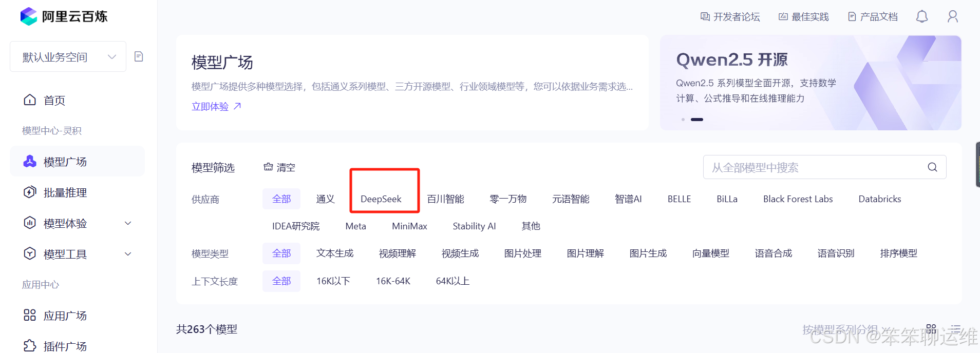
Task: Filter supplier by Meta
Action: pyautogui.click(x=355, y=226)
